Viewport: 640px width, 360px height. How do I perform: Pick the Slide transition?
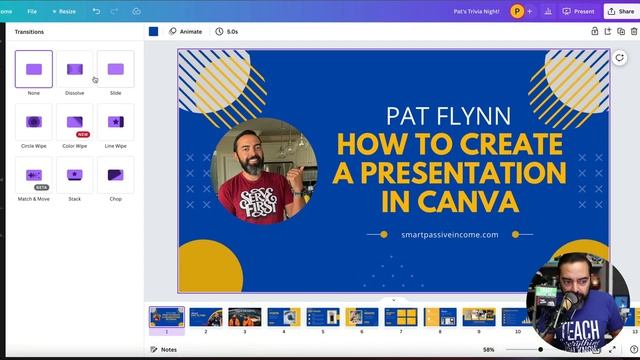point(116,69)
